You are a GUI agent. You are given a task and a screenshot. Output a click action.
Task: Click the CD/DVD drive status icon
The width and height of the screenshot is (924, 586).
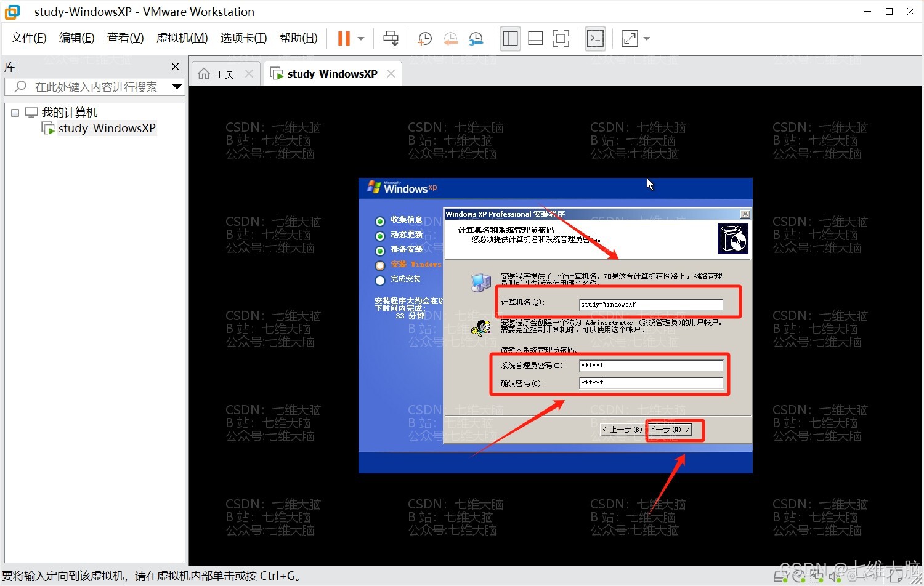[799, 576]
